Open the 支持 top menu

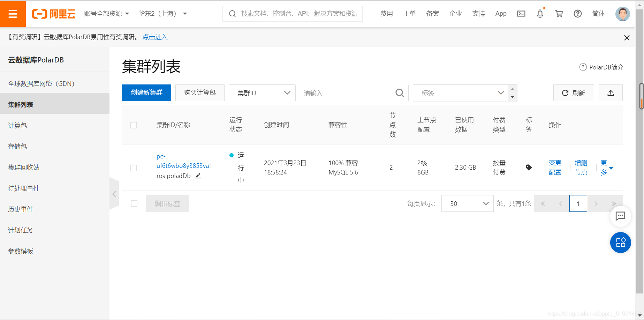[x=478, y=14]
